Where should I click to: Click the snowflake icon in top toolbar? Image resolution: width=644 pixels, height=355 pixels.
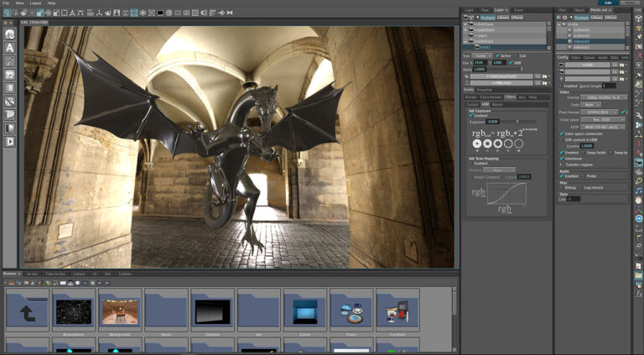pyautogui.click(x=142, y=13)
